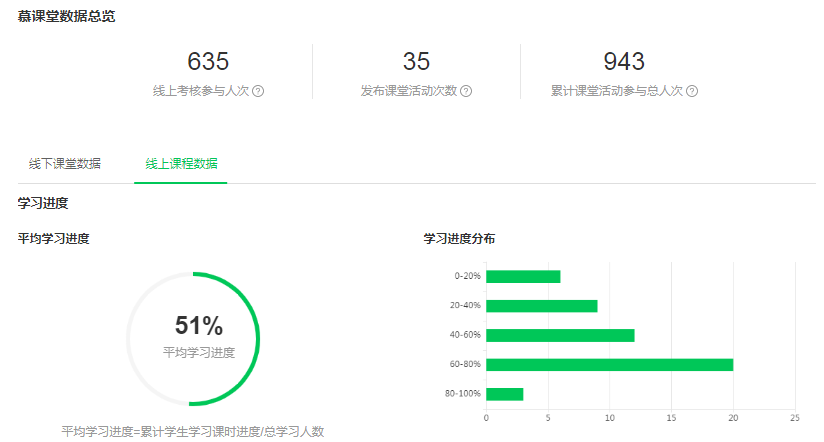Screen dimensions: 824x442
Task: Click the 学习进度分布 chart title
Action: [x=459, y=239]
